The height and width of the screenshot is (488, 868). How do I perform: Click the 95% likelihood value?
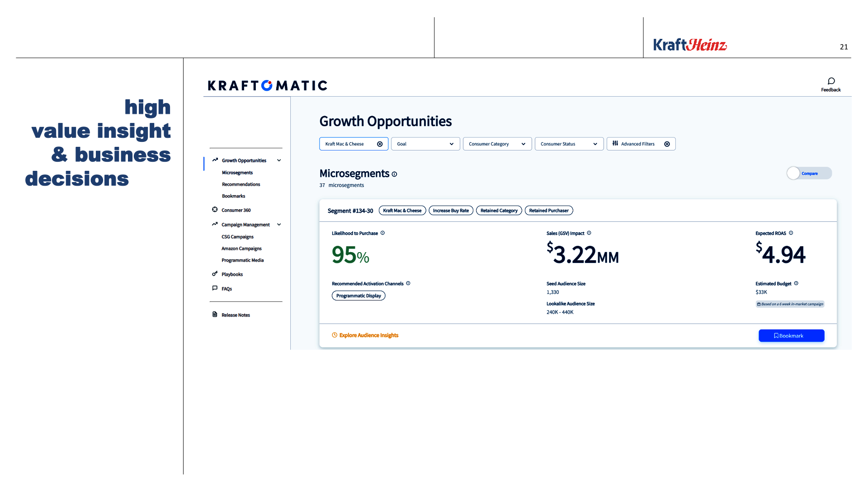click(350, 255)
